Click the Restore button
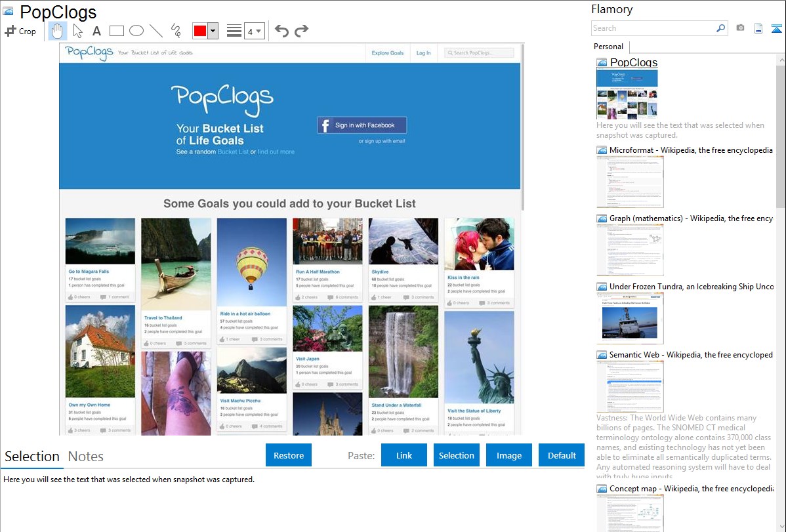Image resolution: width=786 pixels, height=532 pixels. click(x=289, y=455)
